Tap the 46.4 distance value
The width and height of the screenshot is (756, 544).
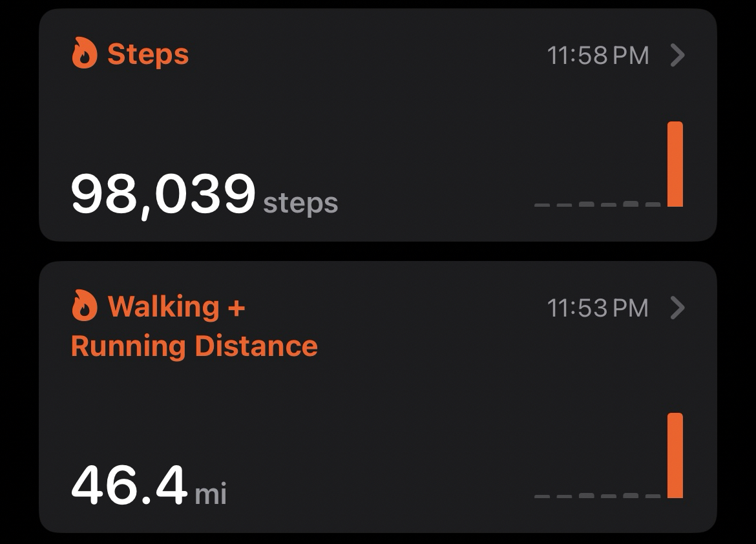(129, 485)
